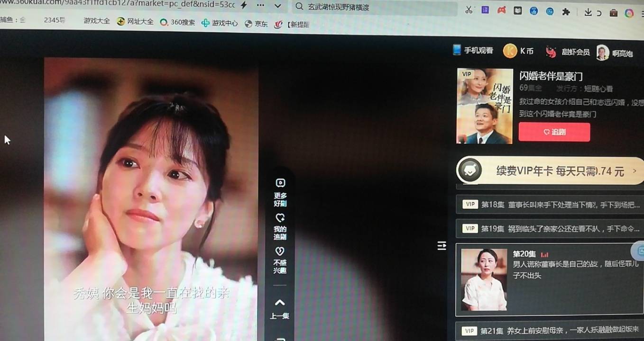Screen dimensions: 644x341
Task: Open the 游戏大全 bookmark
Action: coord(97,21)
